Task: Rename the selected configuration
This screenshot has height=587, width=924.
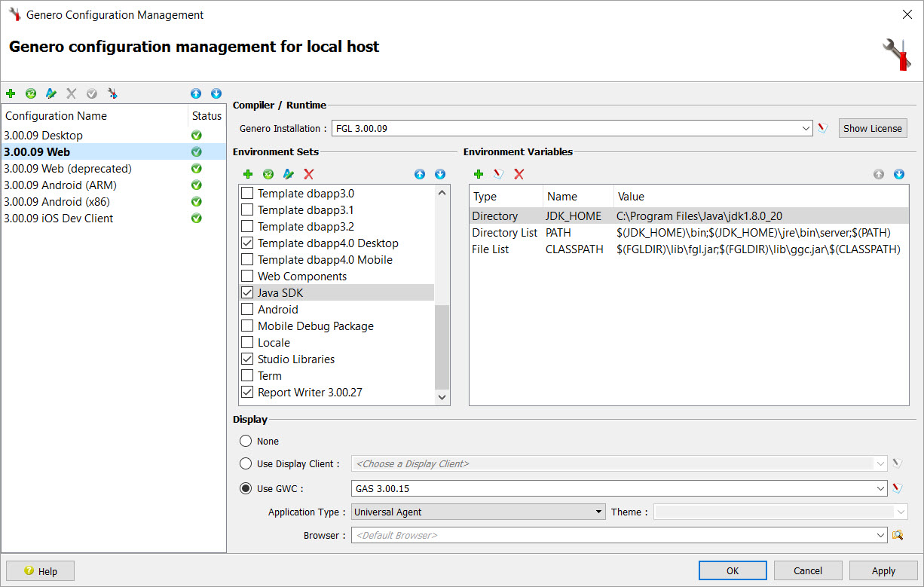Action: click(x=51, y=93)
